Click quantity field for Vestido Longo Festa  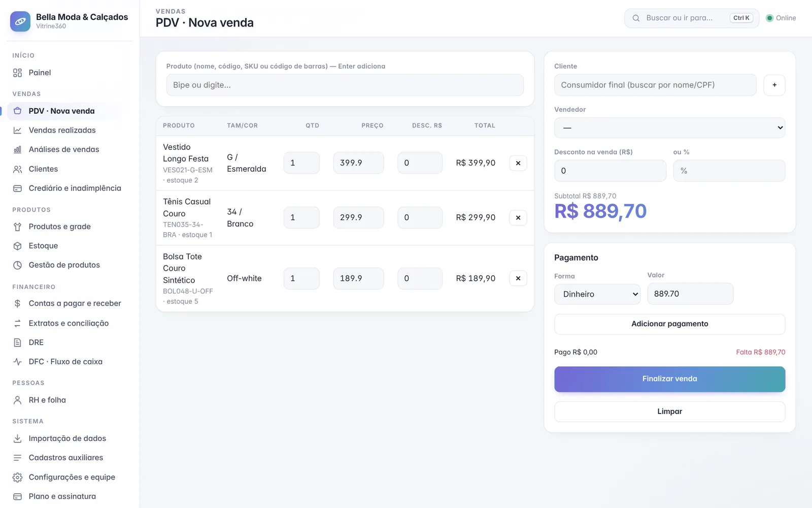coord(301,163)
